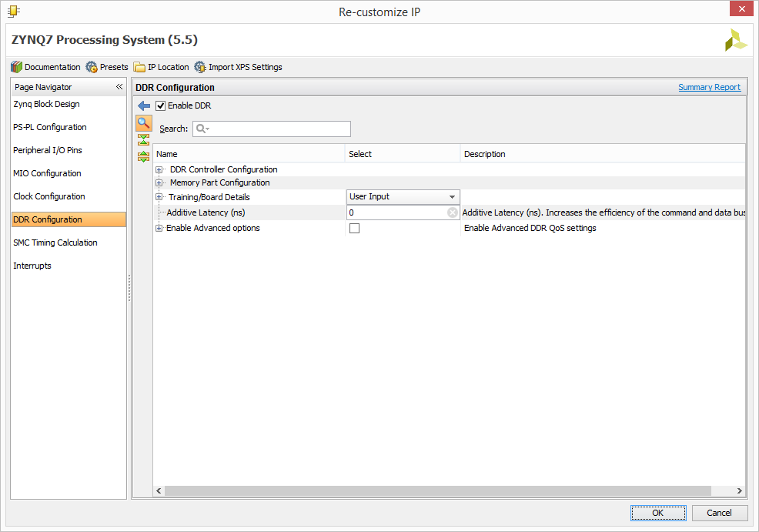Expand DDR Controller Configuration node
Viewport: 759px width, 532px height.
click(159, 170)
